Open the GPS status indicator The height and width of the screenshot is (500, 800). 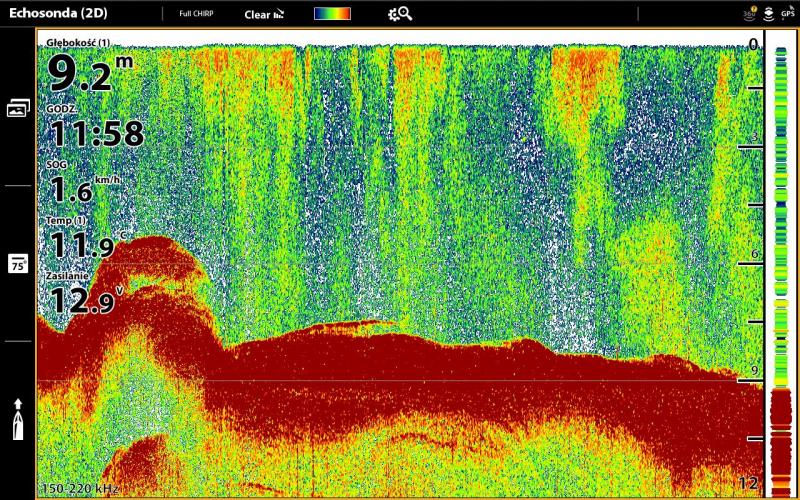tap(788, 13)
